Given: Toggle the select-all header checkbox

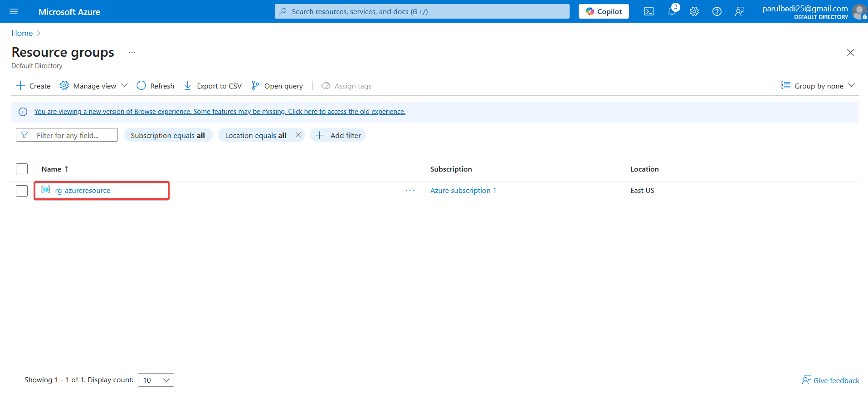Looking at the screenshot, I should (22, 169).
